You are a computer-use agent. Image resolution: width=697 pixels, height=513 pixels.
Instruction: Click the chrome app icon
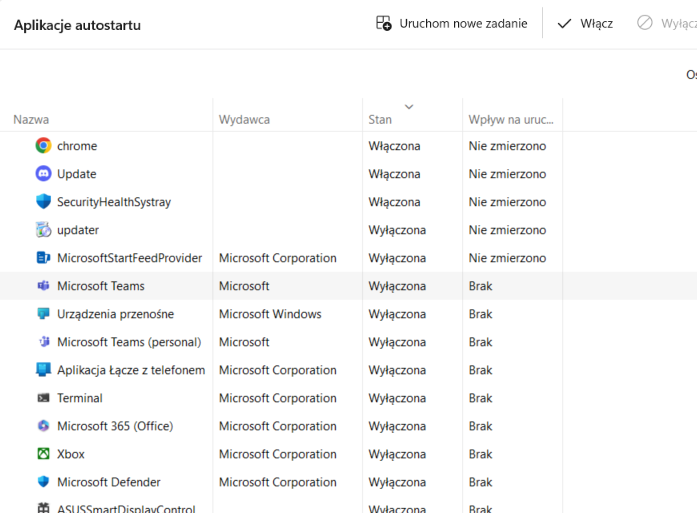pos(43,146)
